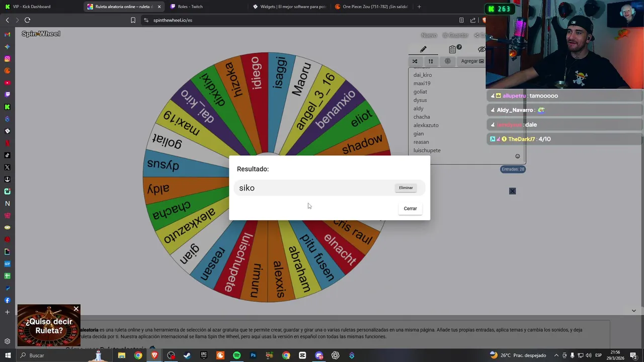Expand the page section with the down chevron

point(633,311)
